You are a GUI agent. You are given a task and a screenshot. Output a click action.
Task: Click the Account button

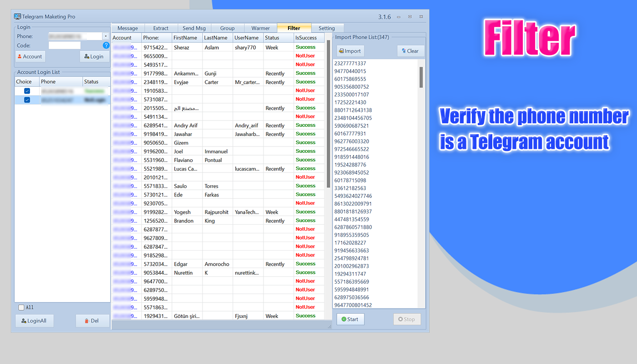(30, 56)
